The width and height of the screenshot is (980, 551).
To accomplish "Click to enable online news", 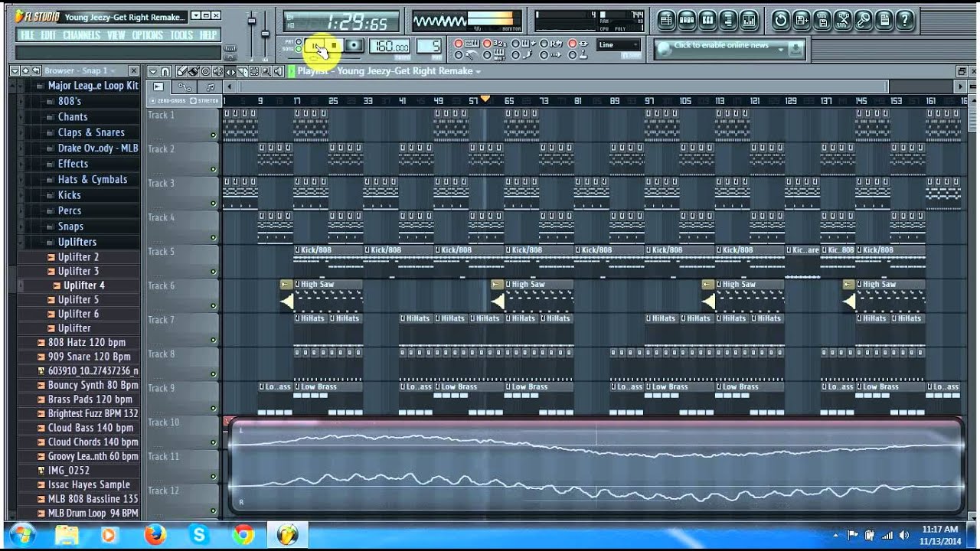I will pos(721,45).
